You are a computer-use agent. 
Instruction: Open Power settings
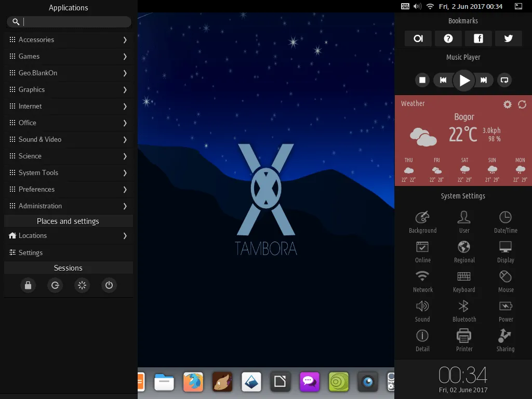506,311
